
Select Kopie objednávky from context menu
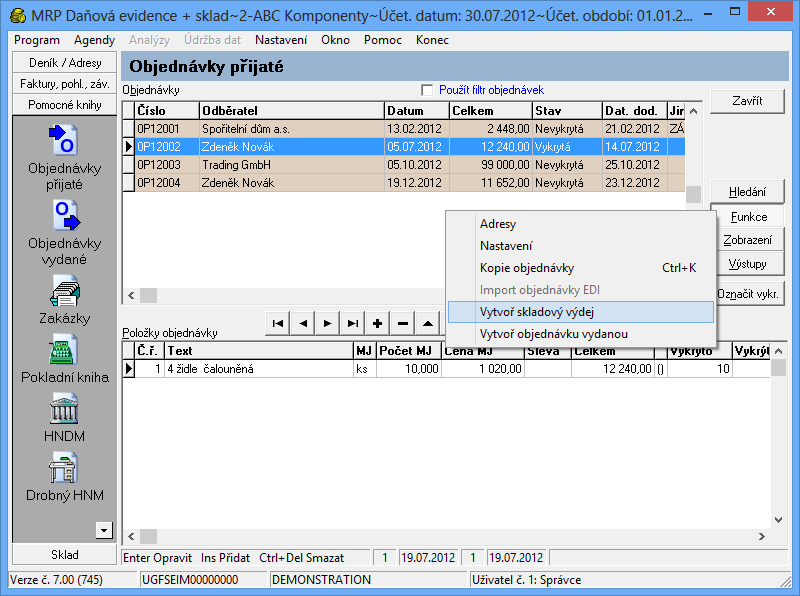[x=526, y=268]
